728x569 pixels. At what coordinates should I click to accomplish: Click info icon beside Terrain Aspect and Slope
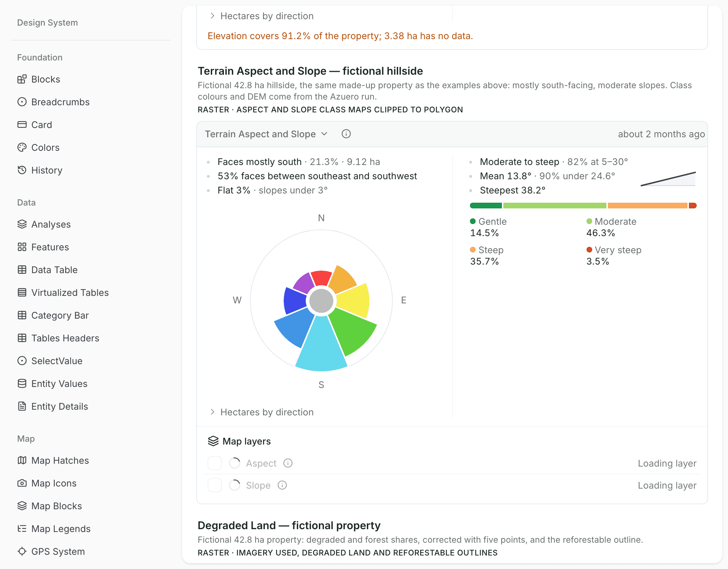[346, 134]
